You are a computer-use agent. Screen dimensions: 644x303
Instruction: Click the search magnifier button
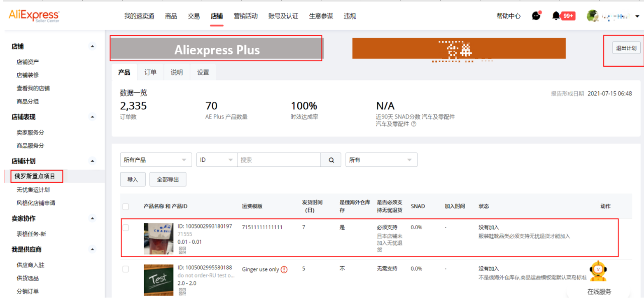tap(331, 160)
